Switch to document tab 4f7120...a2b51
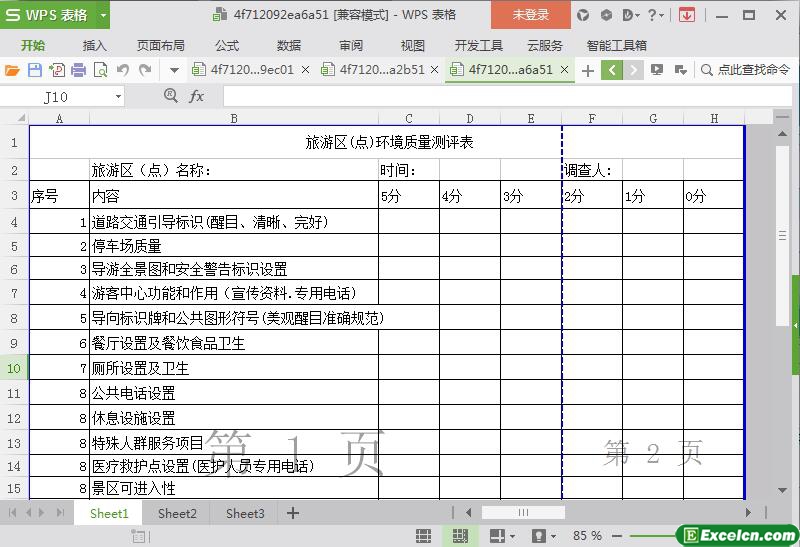This screenshot has width=800, height=547. 375,70
